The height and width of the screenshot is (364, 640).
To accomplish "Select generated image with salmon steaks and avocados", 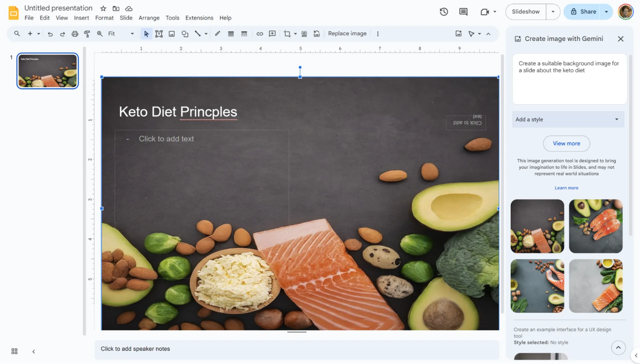I will pyautogui.click(x=596, y=226).
